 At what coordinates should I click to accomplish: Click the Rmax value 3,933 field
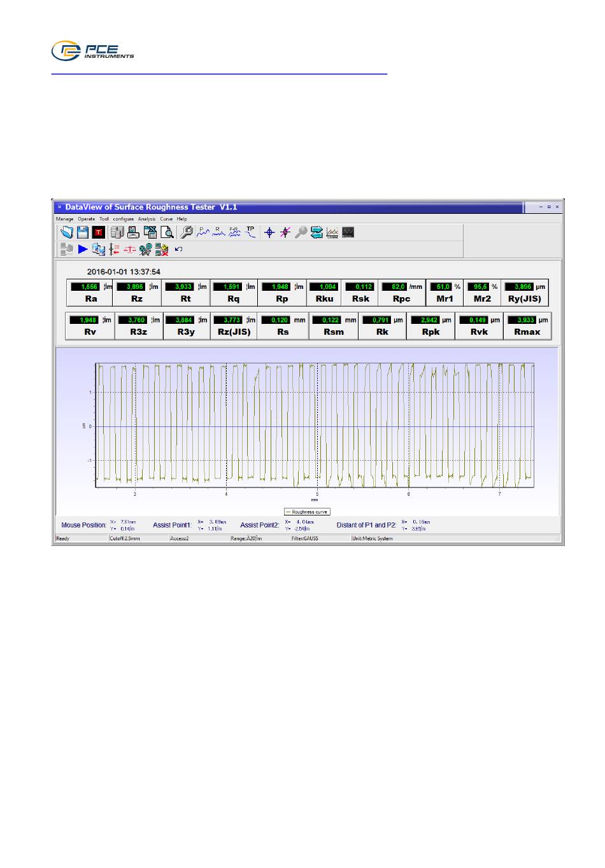tap(522, 320)
